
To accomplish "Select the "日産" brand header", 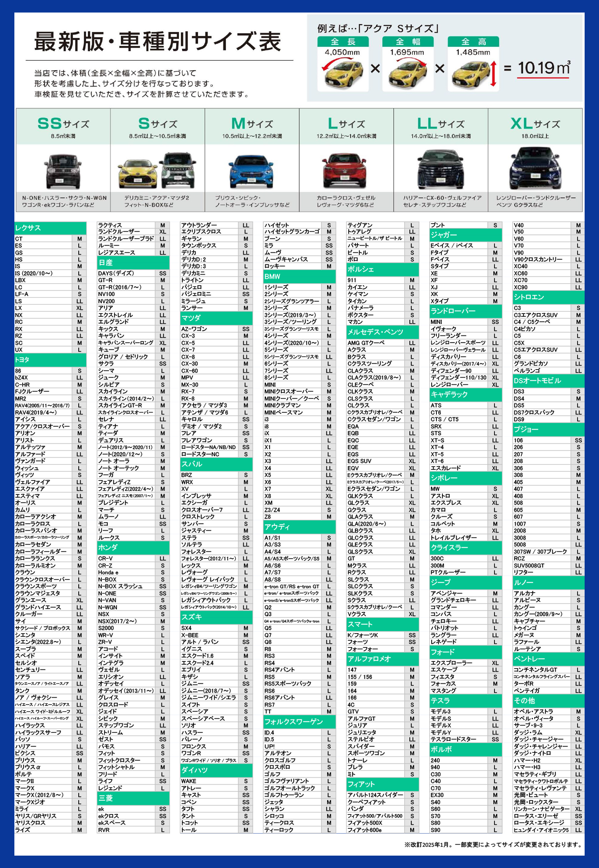I will coord(133,263).
